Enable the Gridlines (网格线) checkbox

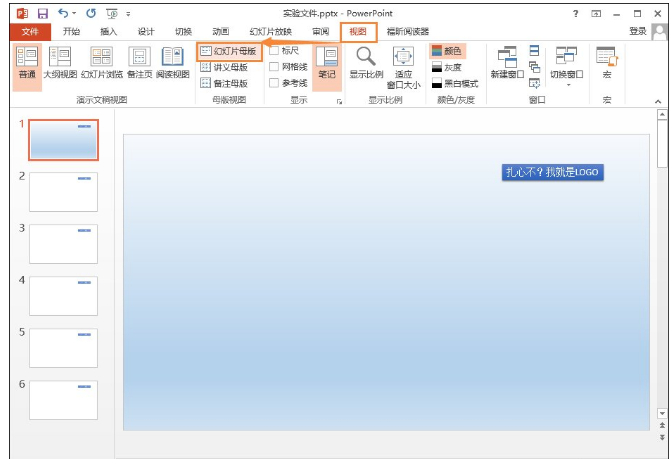(x=275, y=67)
